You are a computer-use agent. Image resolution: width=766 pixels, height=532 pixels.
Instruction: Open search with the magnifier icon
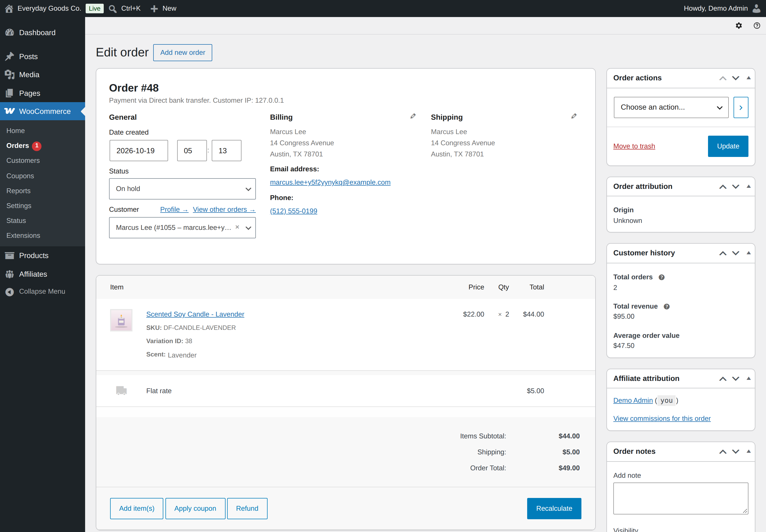pyautogui.click(x=113, y=9)
